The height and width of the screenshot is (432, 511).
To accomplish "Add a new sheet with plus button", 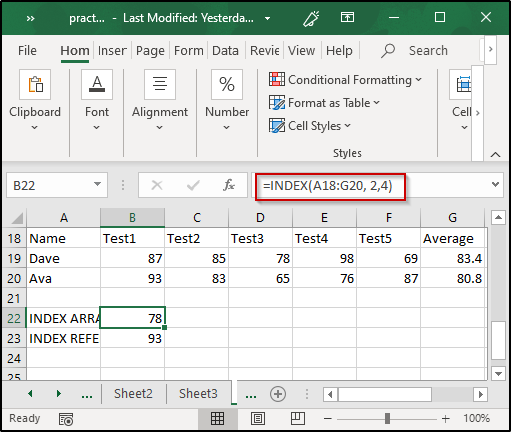I will click(x=278, y=394).
